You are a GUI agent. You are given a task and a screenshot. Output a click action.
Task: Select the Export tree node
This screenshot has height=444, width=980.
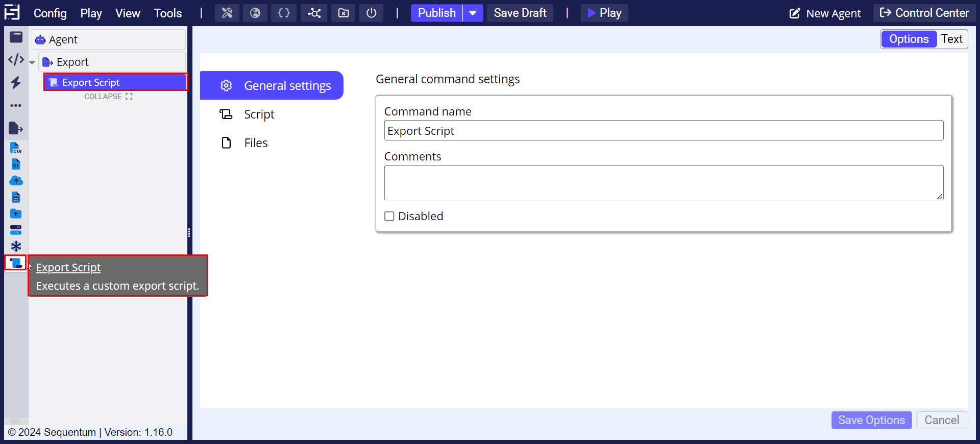112,62
